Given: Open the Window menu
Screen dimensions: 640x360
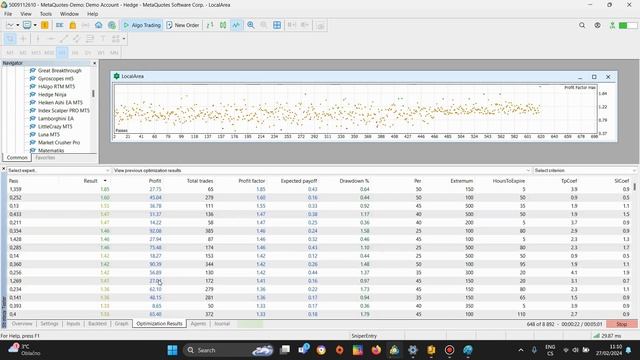Looking at the screenshot, I should click(69, 14).
